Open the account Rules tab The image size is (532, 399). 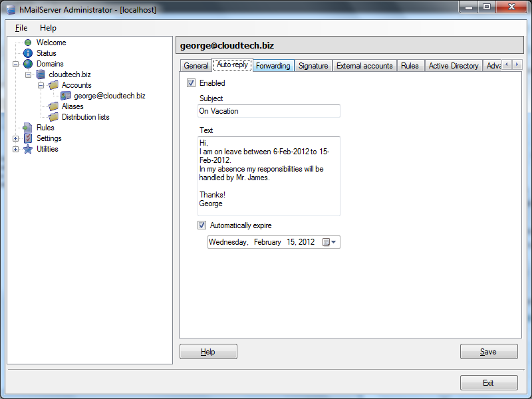pos(410,66)
